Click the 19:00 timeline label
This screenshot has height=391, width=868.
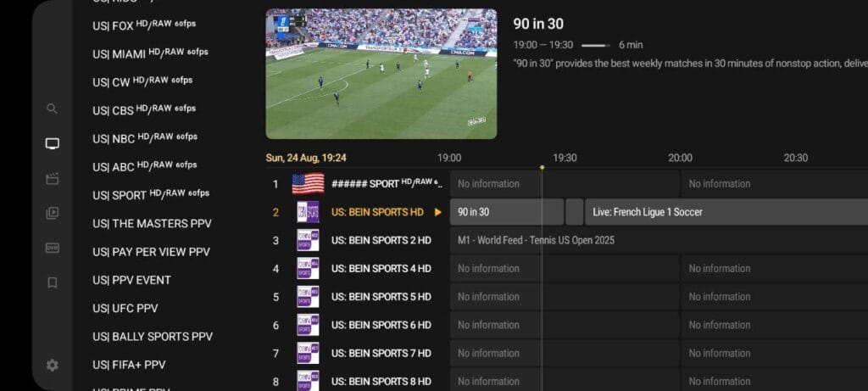[449, 158]
